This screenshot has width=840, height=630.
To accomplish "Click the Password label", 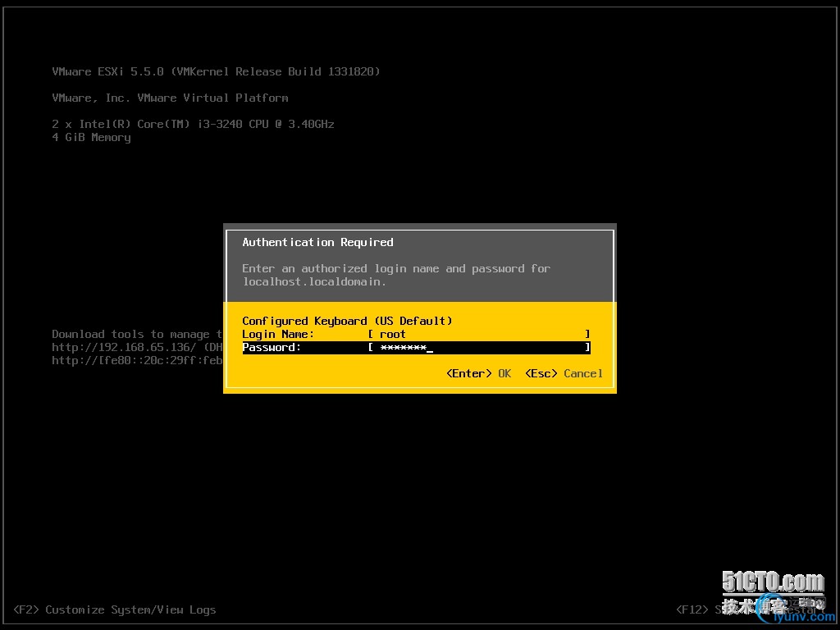I will [x=272, y=348].
